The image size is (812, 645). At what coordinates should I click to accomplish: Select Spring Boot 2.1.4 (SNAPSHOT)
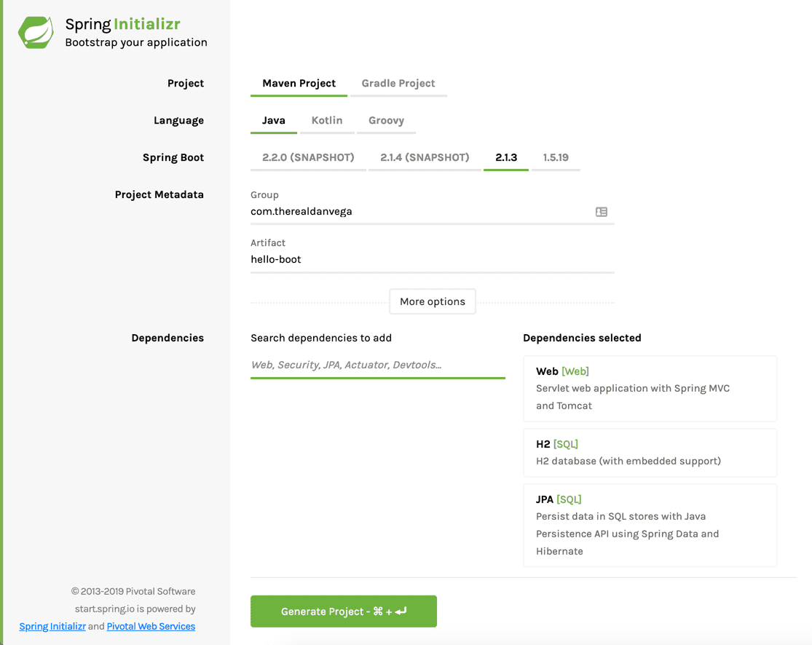(425, 158)
